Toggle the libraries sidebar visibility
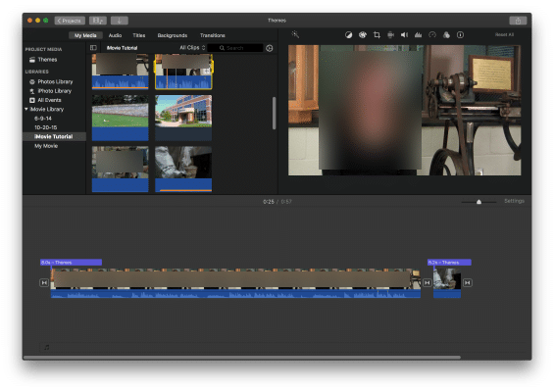Viewport: 554px width, 392px height. coord(93,48)
